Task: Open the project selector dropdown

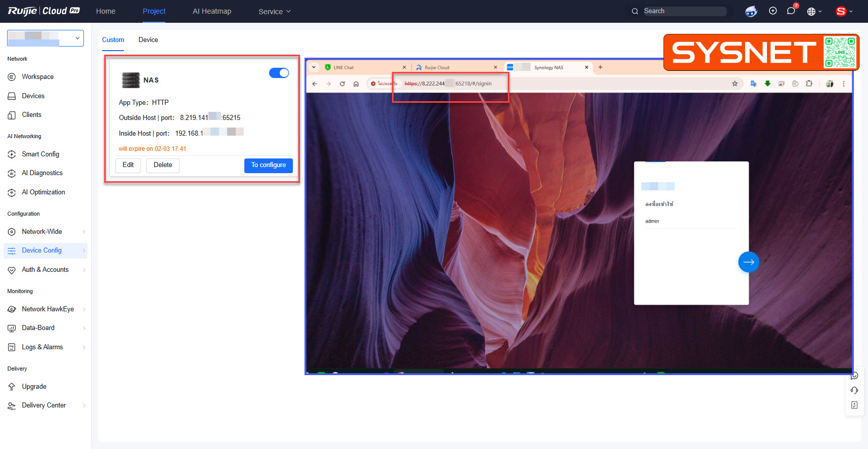Action: [46, 38]
